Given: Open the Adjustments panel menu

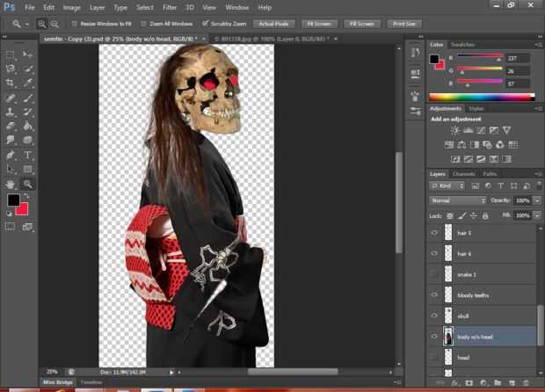Looking at the screenshot, I should tap(538, 108).
